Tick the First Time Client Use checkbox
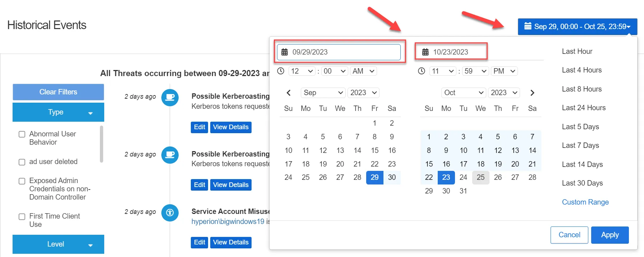 (22, 216)
